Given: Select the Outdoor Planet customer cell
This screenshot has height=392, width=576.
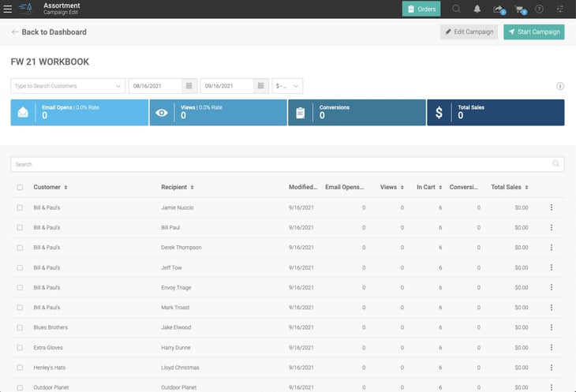Looking at the screenshot, I should tap(51, 387).
